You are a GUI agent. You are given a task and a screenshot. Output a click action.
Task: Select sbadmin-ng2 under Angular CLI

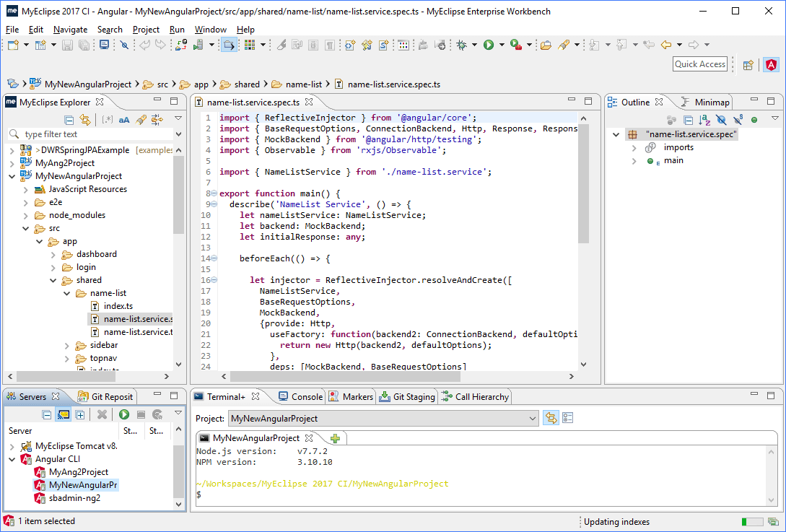[74, 498]
